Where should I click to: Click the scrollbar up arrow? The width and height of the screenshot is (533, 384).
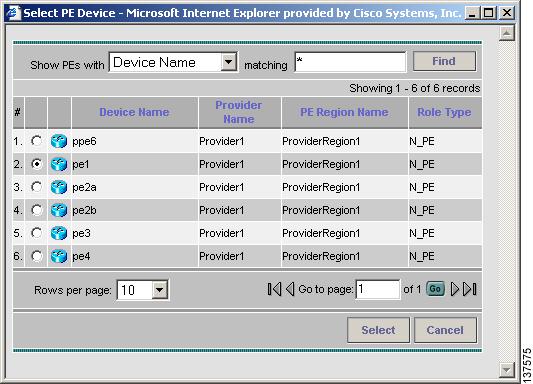pyautogui.click(x=506, y=33)
